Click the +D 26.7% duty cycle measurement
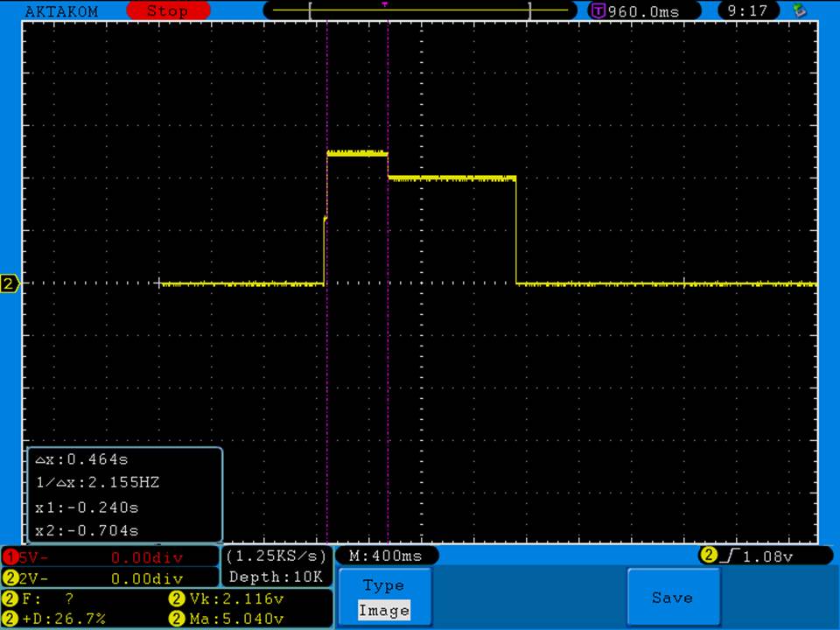This screenshot has width=840, height=630. [x=66, y=619]
